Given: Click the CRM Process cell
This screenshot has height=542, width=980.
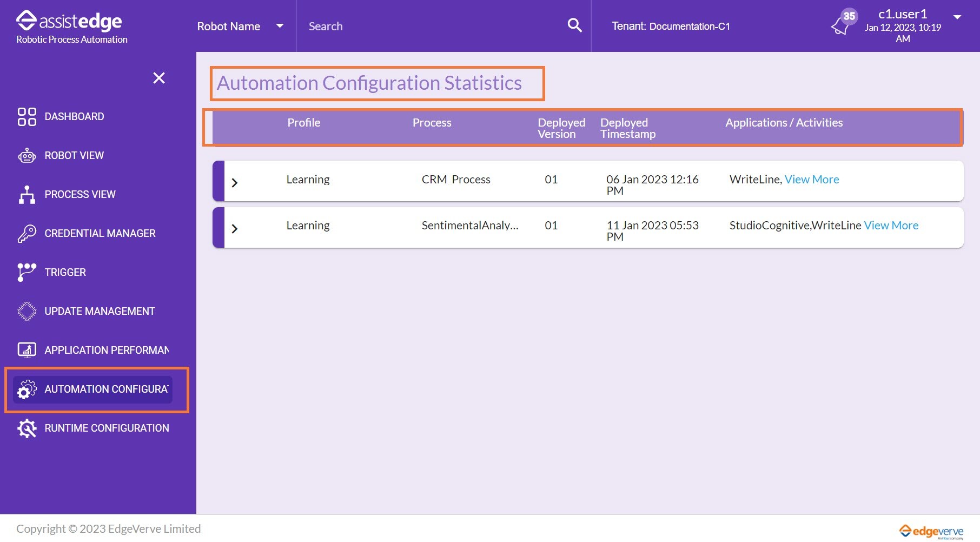Looking at the screenshot, I should (x=456, y=180).
